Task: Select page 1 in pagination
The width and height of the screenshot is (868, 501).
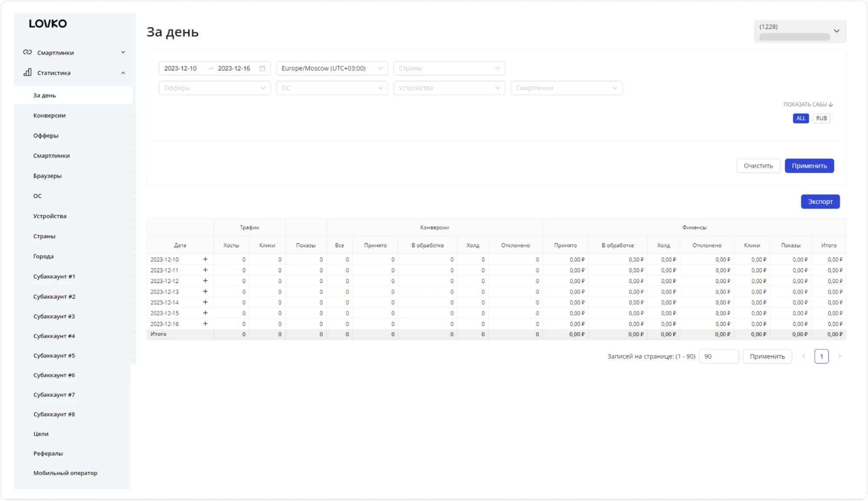Action: click(822, 356)
